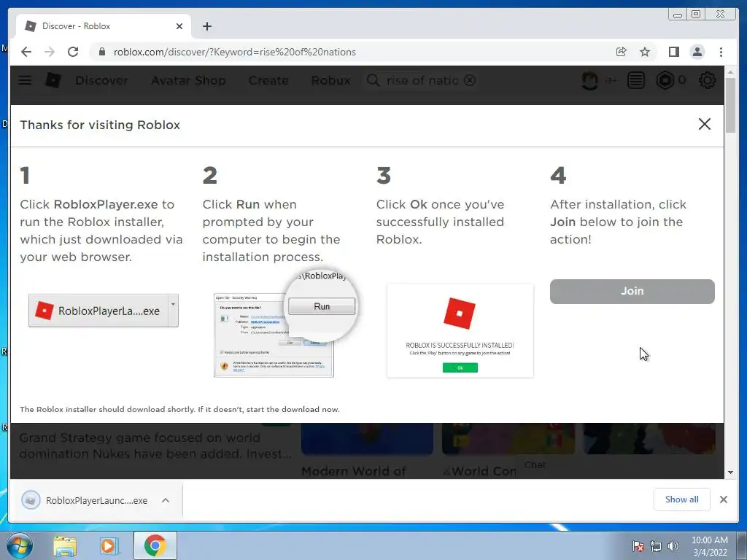
Task: Open Create in Roblox navigation
Action: [268, 80]
